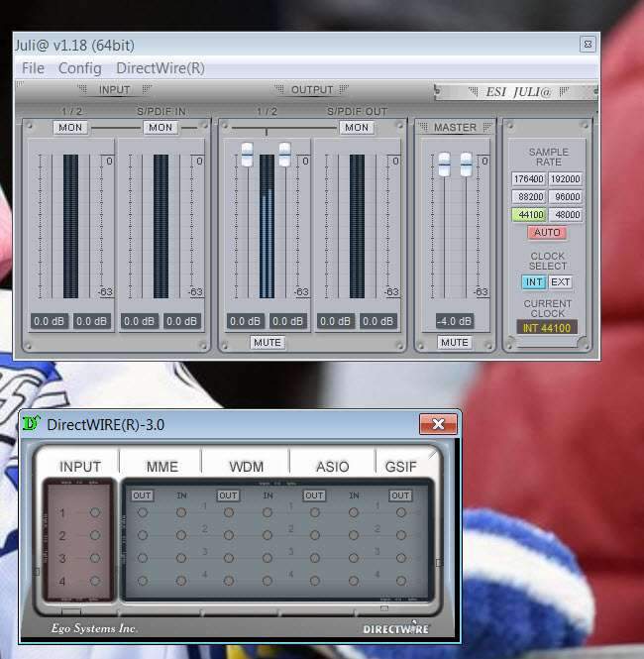Click GSIF OUT node row 3

[x=401, y=558]
